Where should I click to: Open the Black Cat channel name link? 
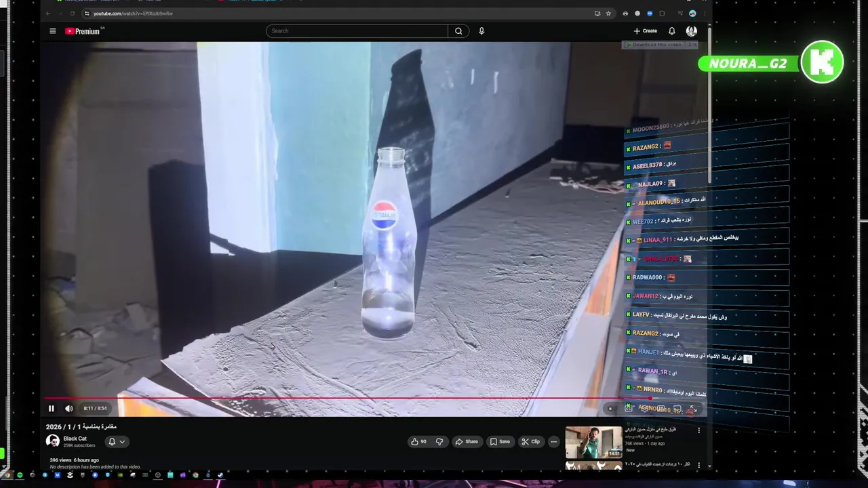[75, 439]
